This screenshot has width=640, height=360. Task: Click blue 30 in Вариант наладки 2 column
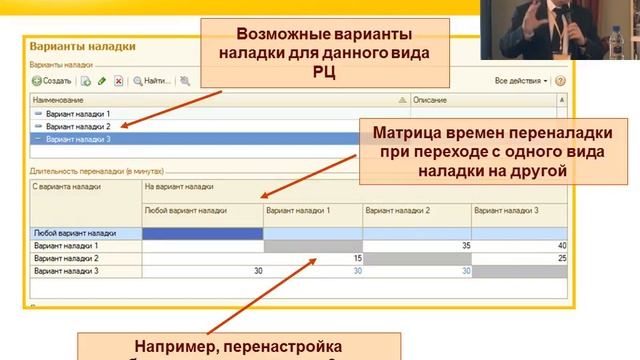point(417,271)
